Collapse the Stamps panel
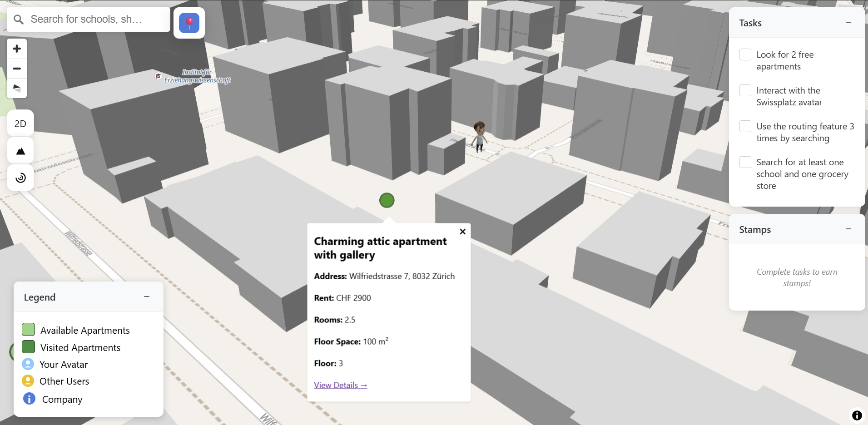This screenshot has width=868, height=425. click(848, 229)
